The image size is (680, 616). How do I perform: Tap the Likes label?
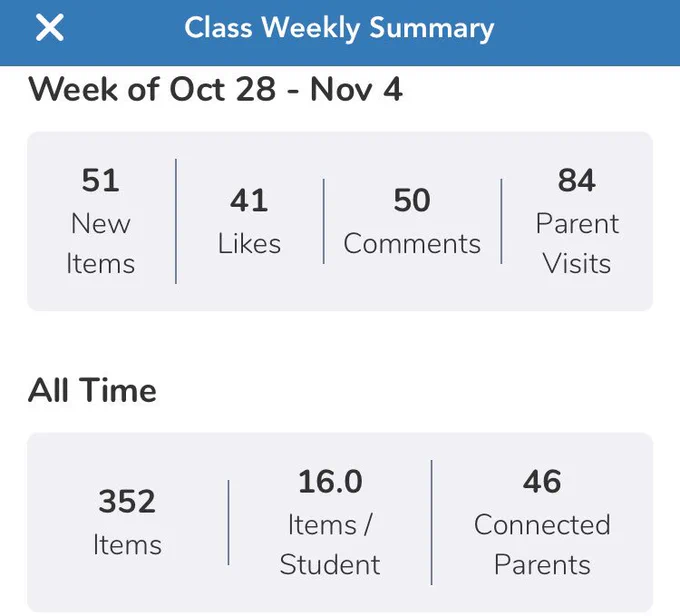(249, 244)
